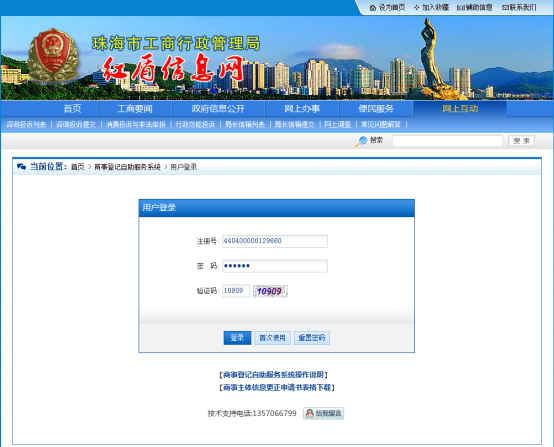554x447 pixels.
Task: Click the magnifier search icon
Action: 361,141
